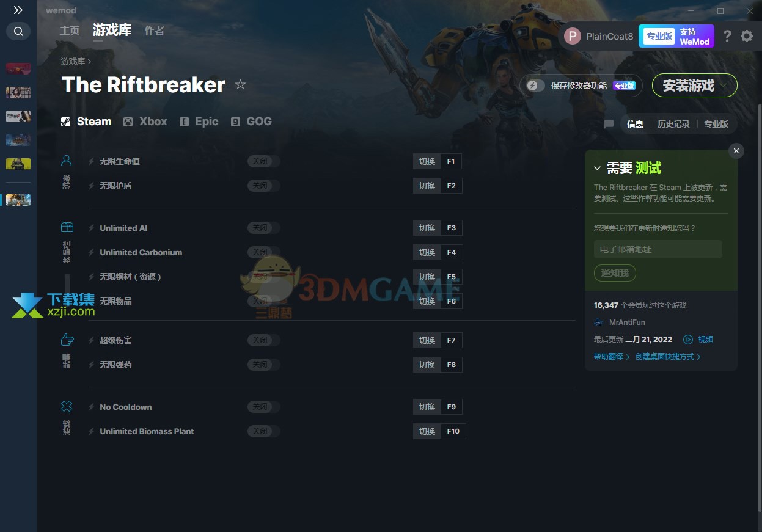Viewport: 762px width, 532px height.
Task: Open the fourth game thumbnail in the sidebar
Action: pyautogui.click(x=18, y=140)
